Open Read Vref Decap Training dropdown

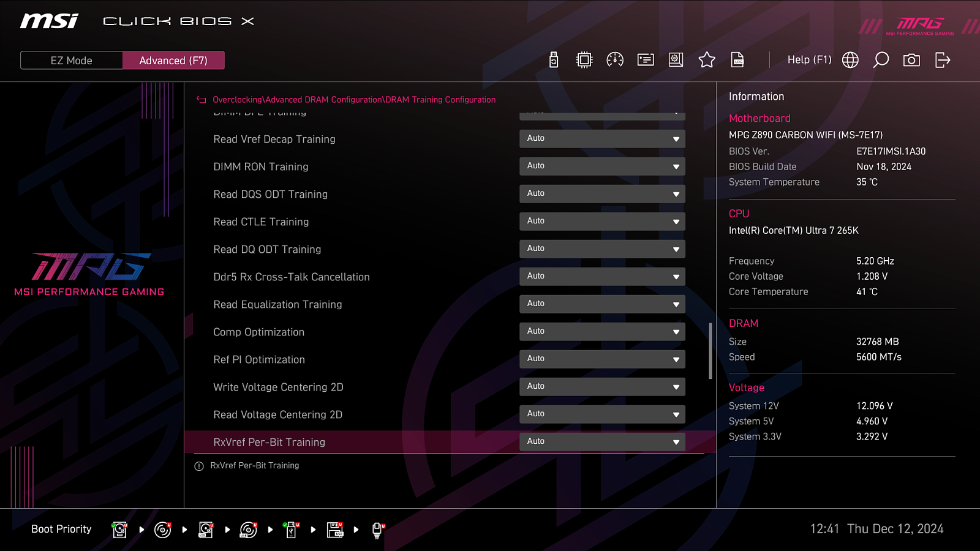602,139
